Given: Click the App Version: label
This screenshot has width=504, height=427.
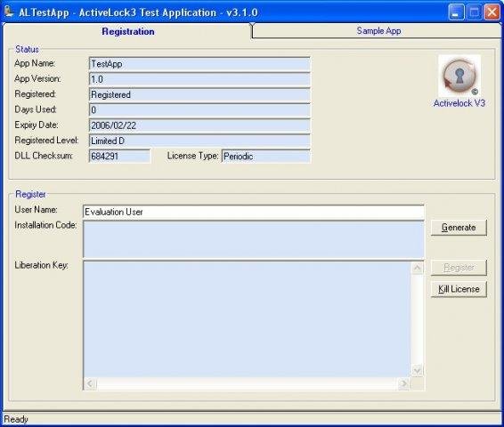Looking at the screenshot, I should (37, 78).
